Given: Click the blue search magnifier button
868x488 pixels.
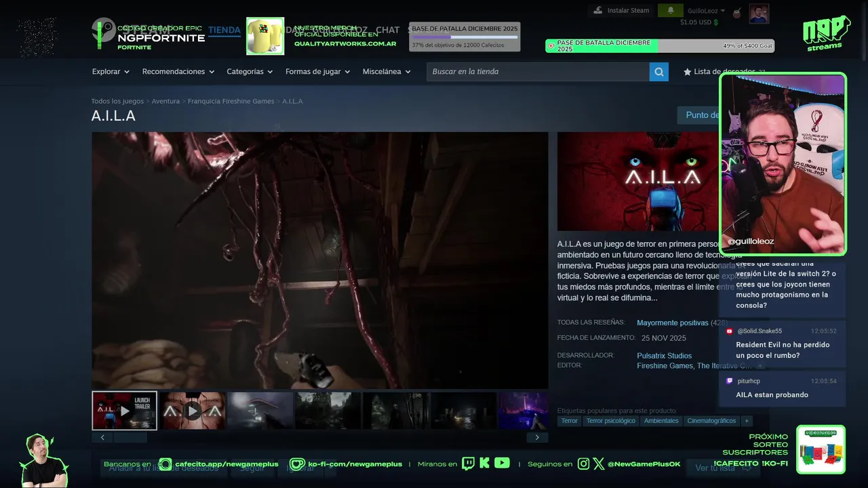Looking at the screenshot, I should (x=658, y=72).
